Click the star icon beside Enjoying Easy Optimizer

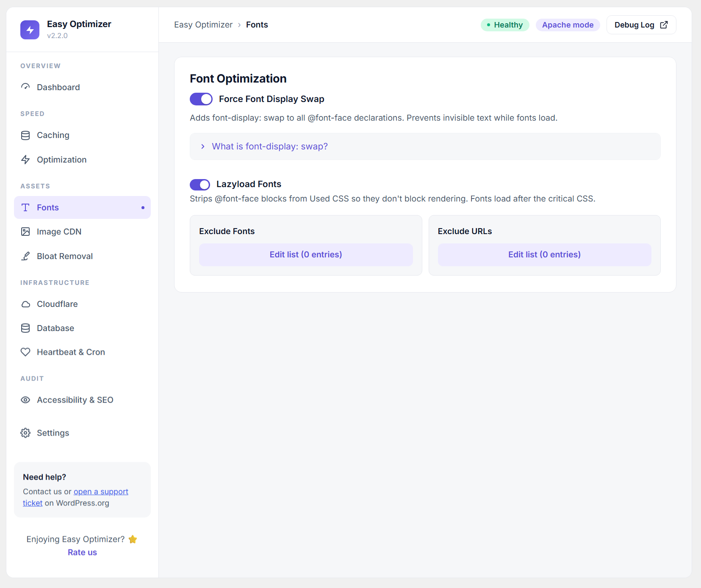click(x=133, y=539)
